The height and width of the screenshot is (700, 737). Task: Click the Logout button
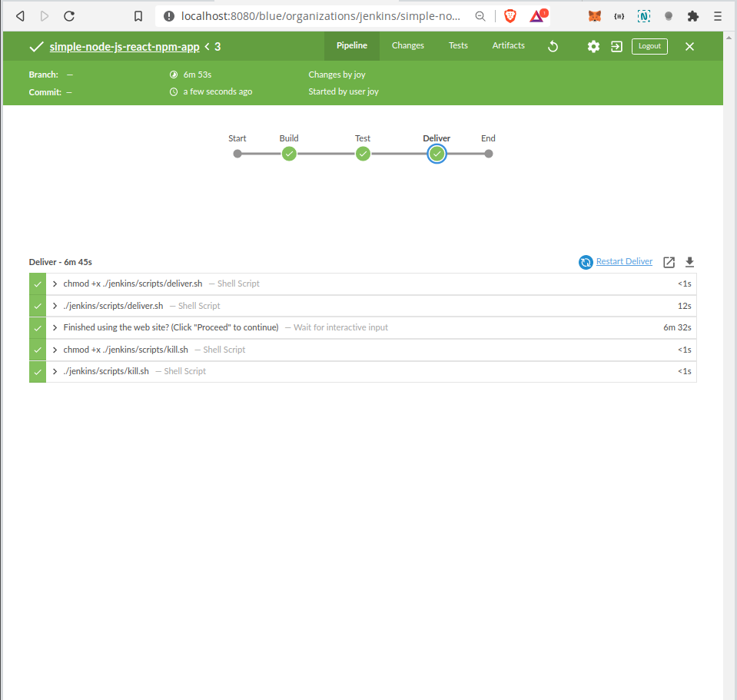pos(649,46)
